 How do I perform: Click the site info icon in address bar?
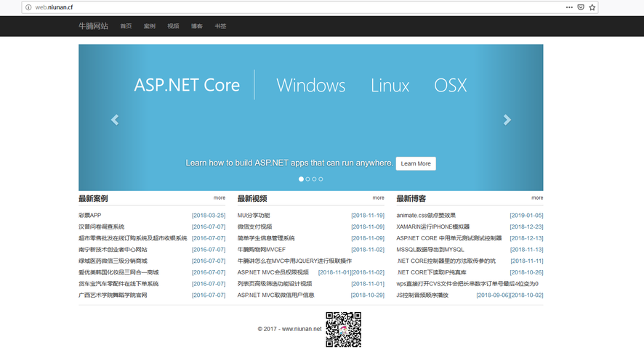[x=28, y=7]
